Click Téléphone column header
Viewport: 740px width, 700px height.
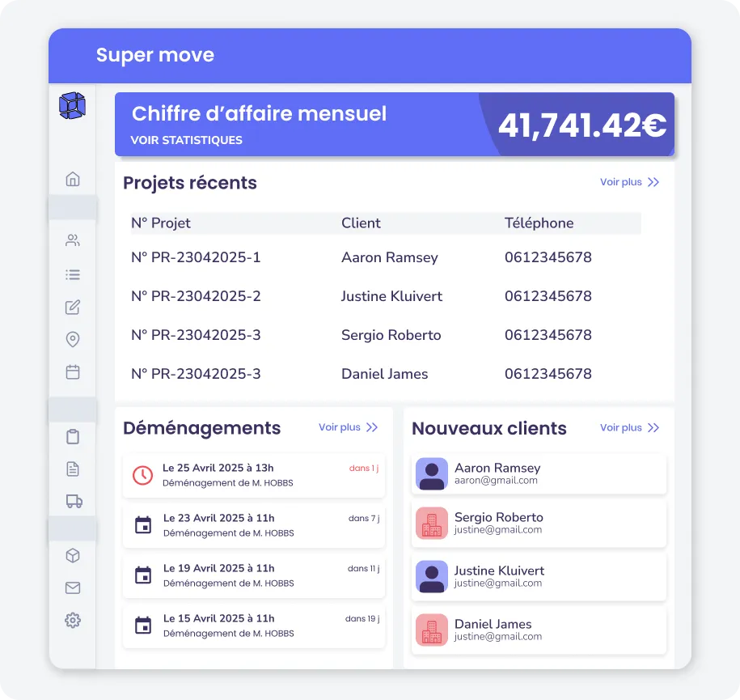click(x=539, y=223)
